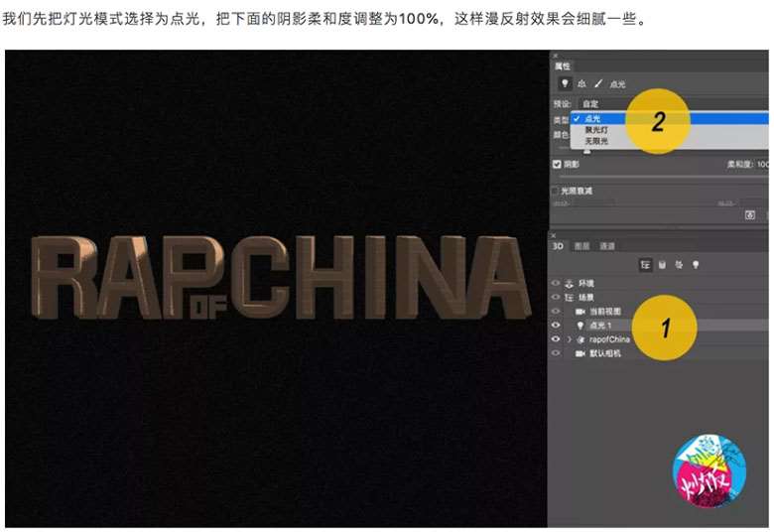Select the 属性 properties tab
Viewport: 774px width, 532px height.
click(562, 66)
